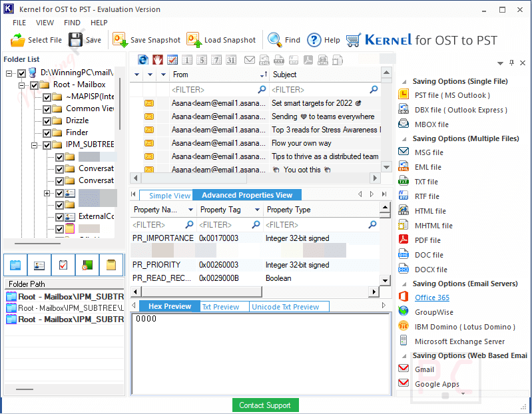Click the browser-style refresh icon in mail toolbar
Screen dimensions: 532x414
143,60
